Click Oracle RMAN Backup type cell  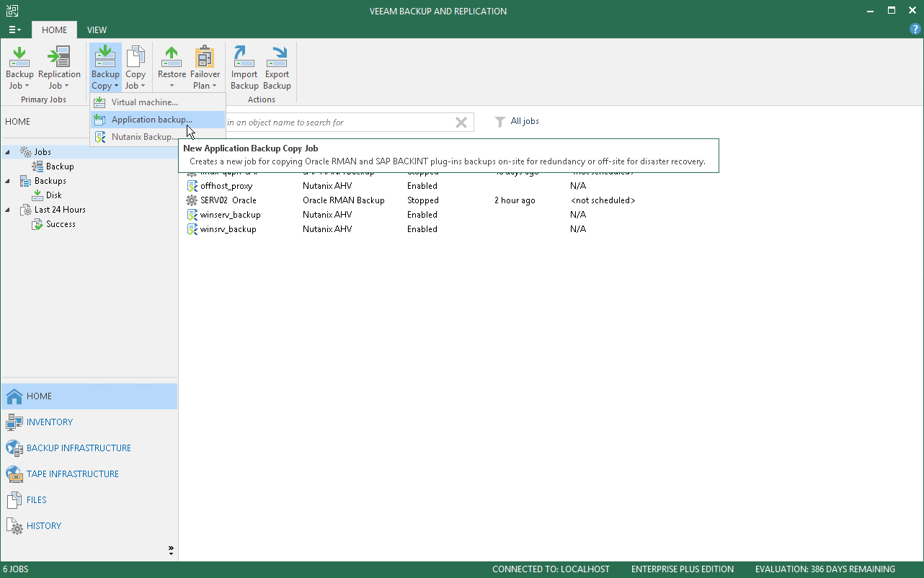point(344,200)
